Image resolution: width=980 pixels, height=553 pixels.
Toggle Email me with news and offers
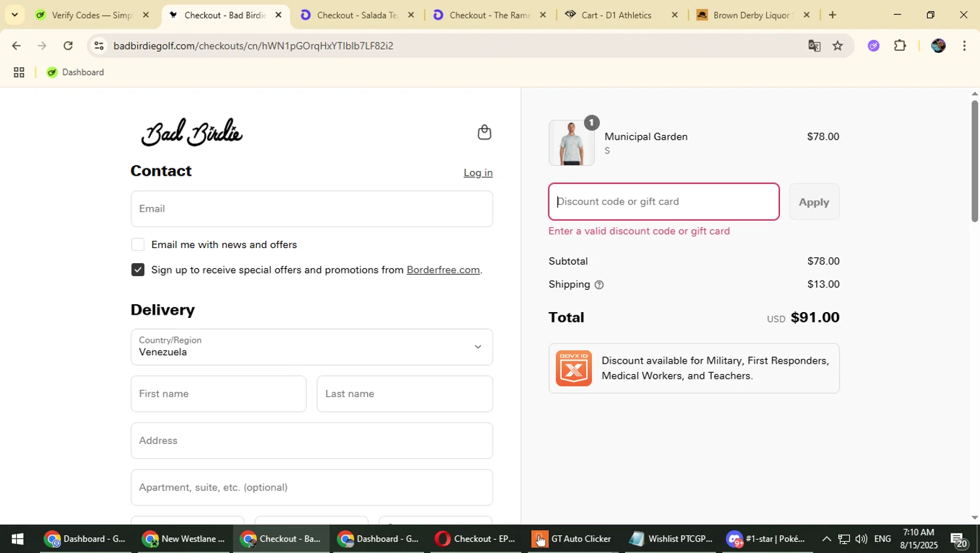pos(138,245)
